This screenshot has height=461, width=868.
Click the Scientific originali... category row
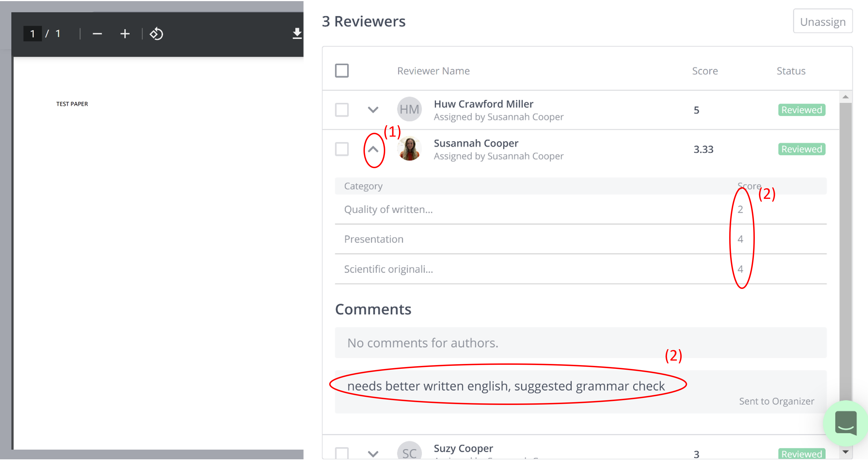pyautogui.click(x=581, y=269)
